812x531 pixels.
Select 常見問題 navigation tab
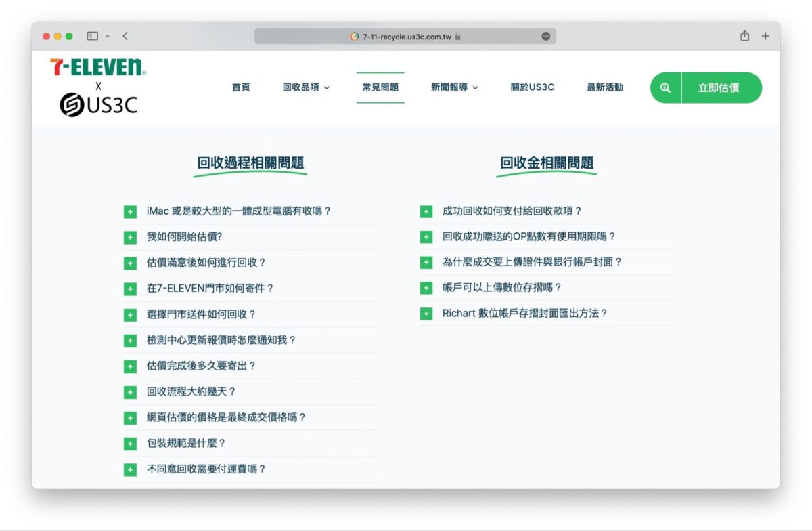pos(380,87)
